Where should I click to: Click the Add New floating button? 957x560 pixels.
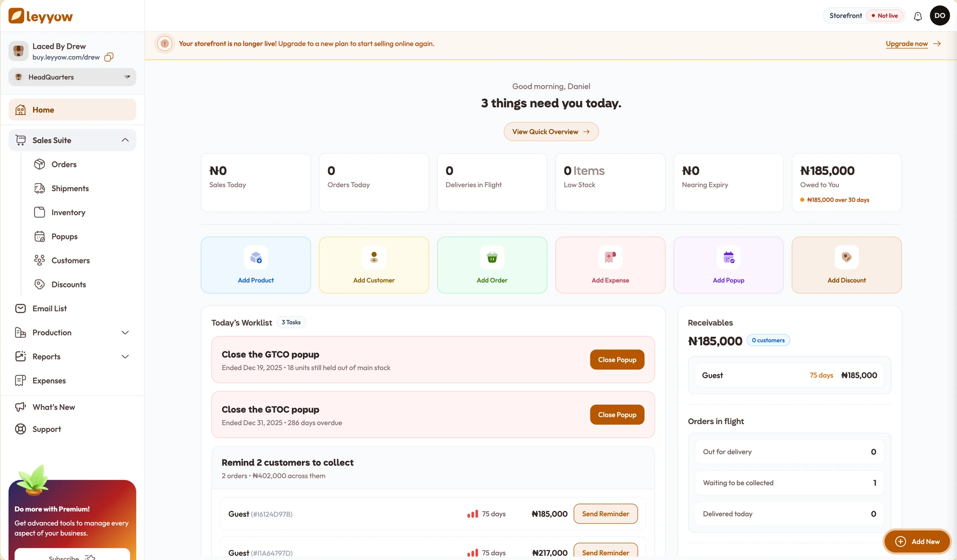click(x=917, y=541)
